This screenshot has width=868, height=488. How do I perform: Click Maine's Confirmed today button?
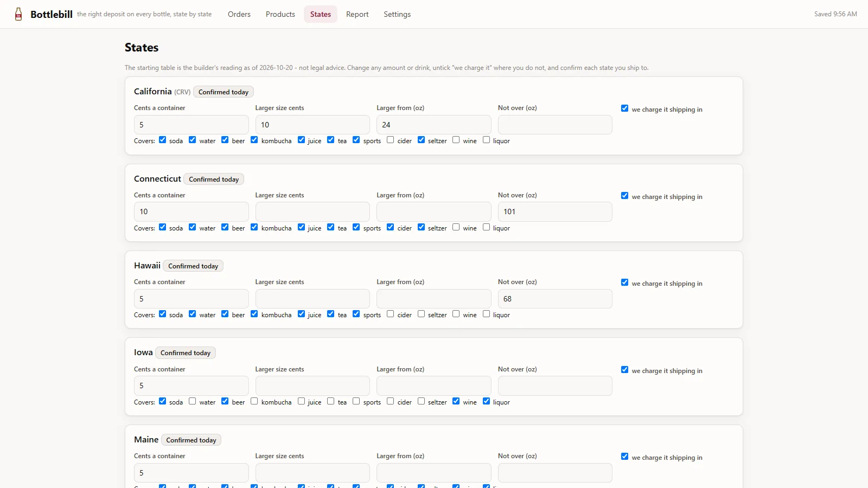191,440
